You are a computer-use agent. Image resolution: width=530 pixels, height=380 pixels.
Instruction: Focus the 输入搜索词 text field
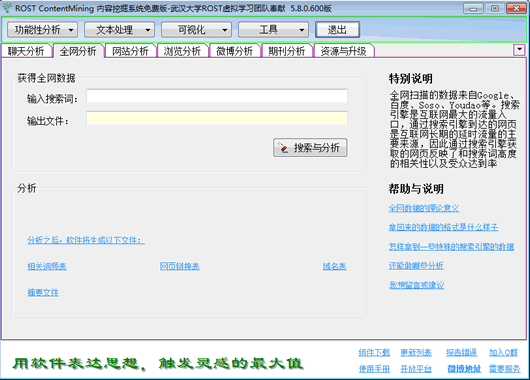pos(217,96)
